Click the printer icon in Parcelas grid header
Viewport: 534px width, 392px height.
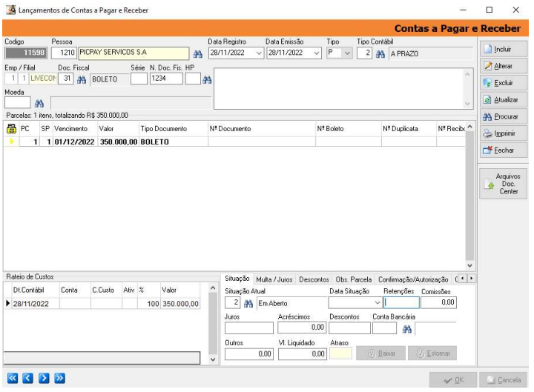(10, 128)
